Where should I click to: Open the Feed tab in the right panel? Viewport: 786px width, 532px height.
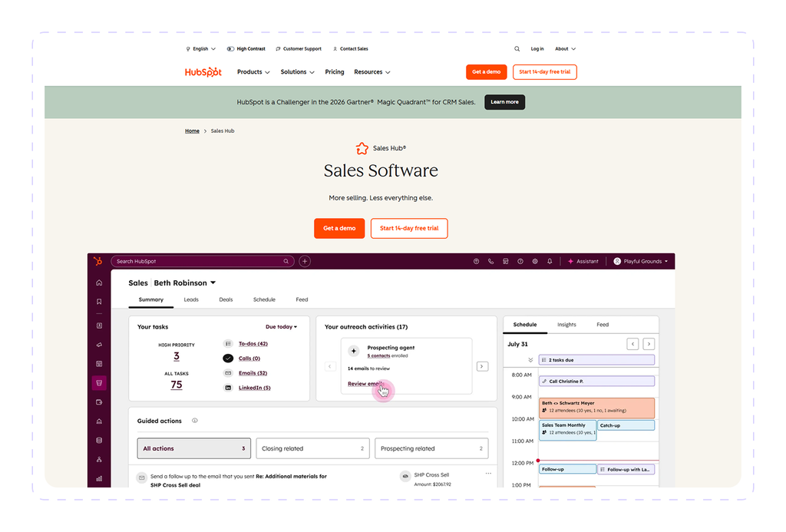pyautogui.click(x=603, y=325)
